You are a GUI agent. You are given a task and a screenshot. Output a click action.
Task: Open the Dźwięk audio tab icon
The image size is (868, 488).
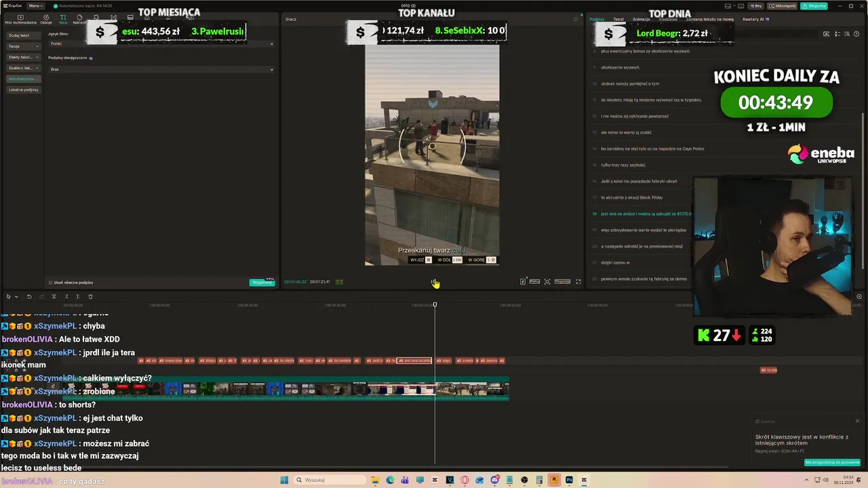click(46, 19)
